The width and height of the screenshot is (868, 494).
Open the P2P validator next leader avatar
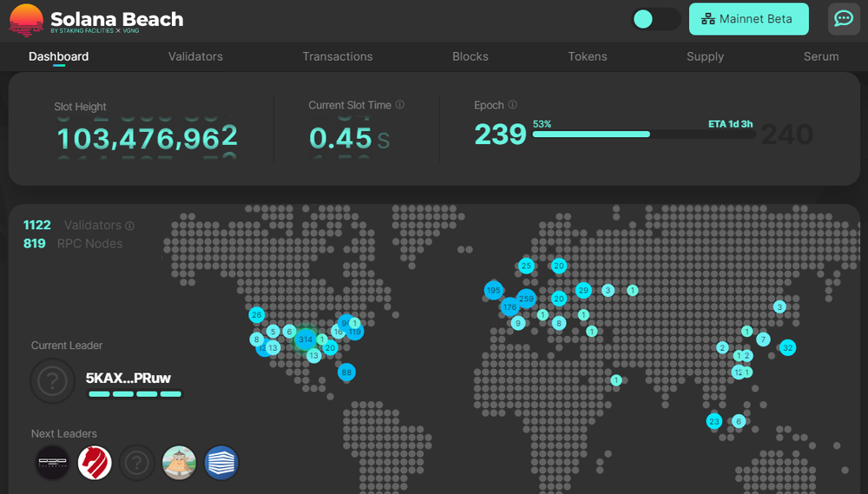pyautogui.click(x=53, y=463)
